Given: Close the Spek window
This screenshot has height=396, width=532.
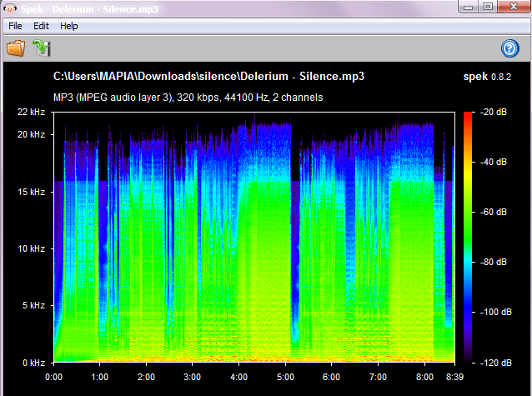Looking at the screenshot, I should coord(514,7).
